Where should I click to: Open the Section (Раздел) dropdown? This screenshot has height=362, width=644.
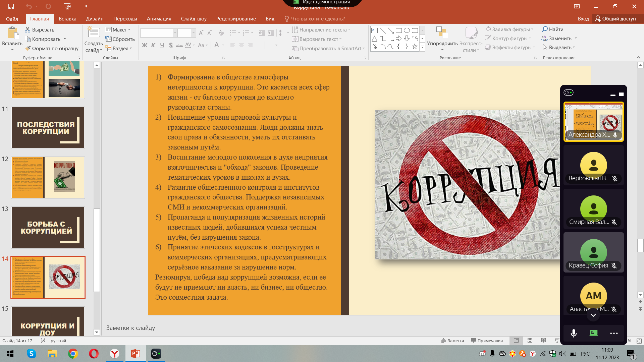[x=119, y=49]
